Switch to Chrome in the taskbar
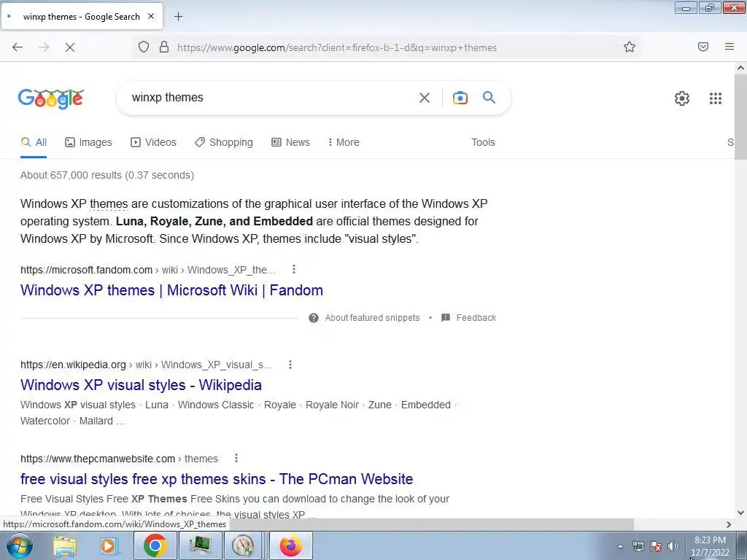Screen dimensions: 747x560 (x=155, y=545)
